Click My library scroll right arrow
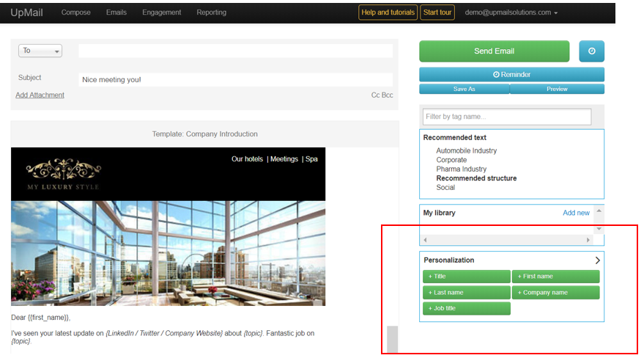Image resolution: width=644 pixels, height=358 pixels. [x=588, y=240]
